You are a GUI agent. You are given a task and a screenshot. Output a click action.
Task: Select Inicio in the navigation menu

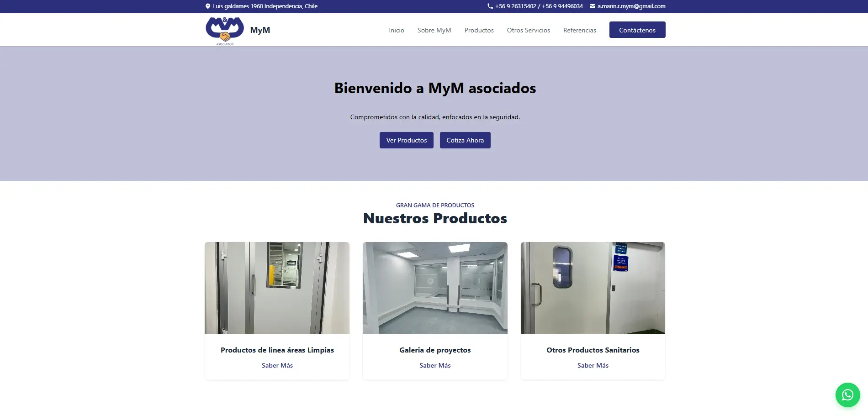point(396,30)
